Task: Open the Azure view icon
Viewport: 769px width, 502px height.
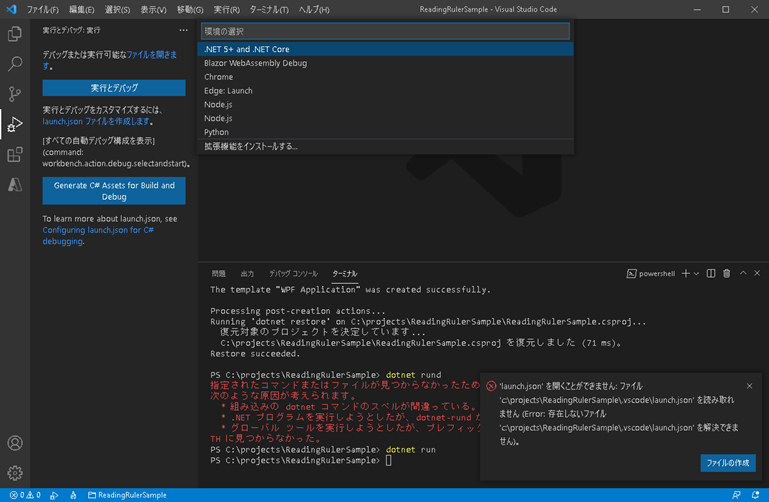Action: click(15, 184)
